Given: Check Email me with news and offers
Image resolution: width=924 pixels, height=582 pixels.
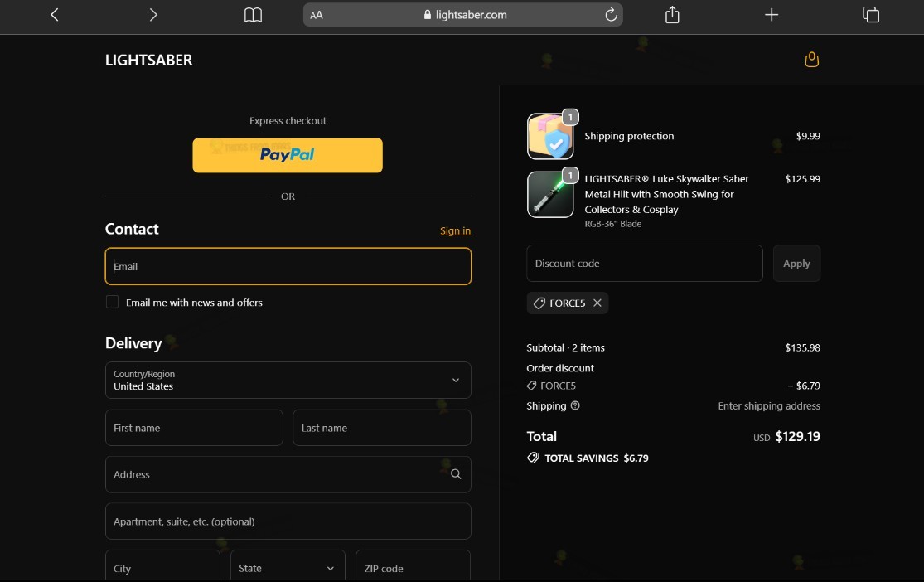Looking at the screenshot, I should point(112,302).
